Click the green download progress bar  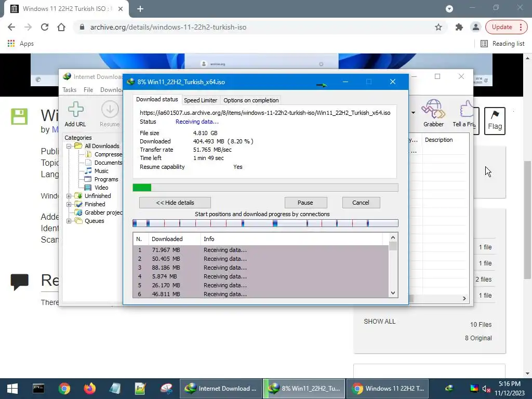point(265,188)
